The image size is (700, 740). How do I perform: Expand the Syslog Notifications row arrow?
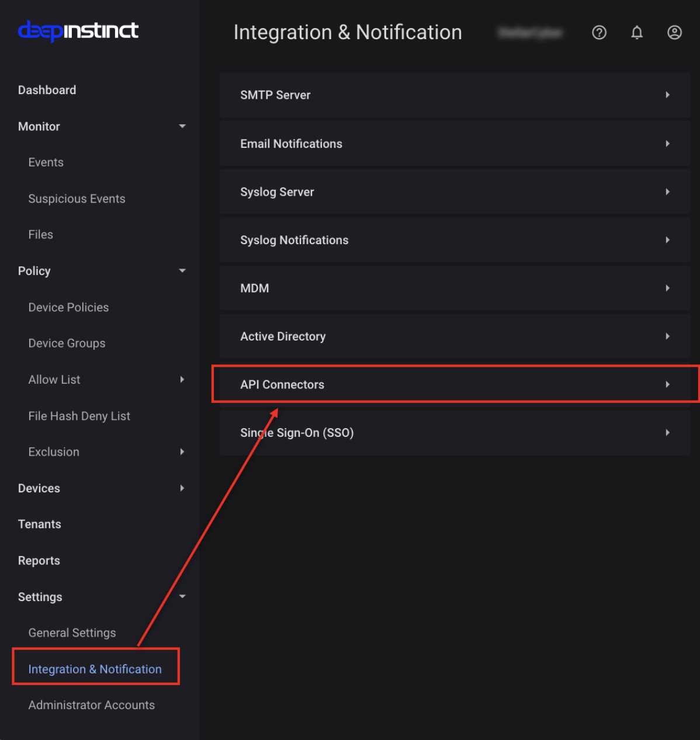tap(667, 240)
